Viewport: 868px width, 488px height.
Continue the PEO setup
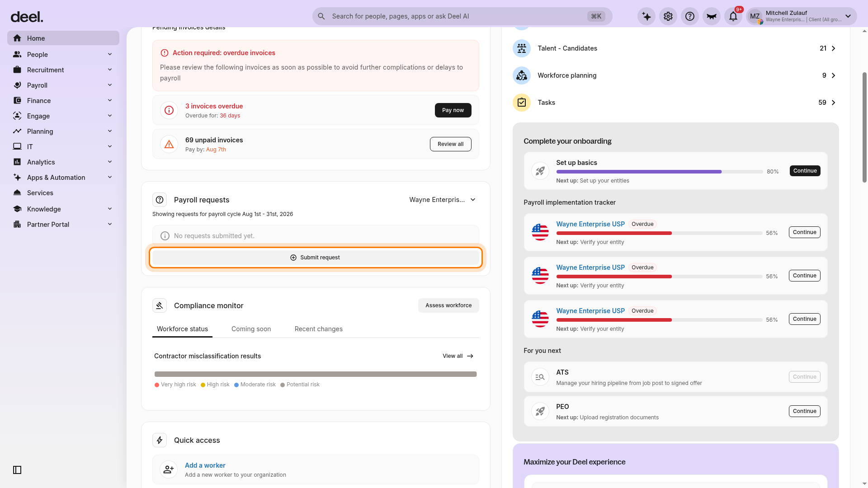804,411
